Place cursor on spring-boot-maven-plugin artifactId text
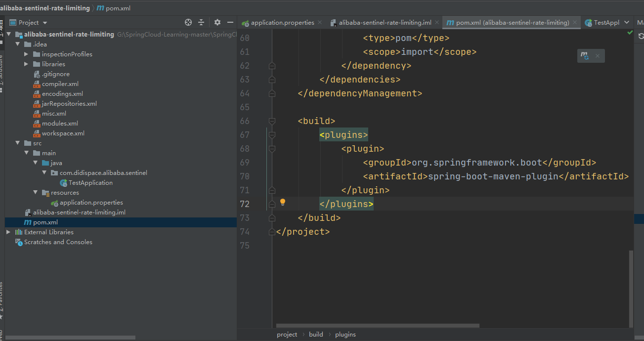 [x=493, y=176]
